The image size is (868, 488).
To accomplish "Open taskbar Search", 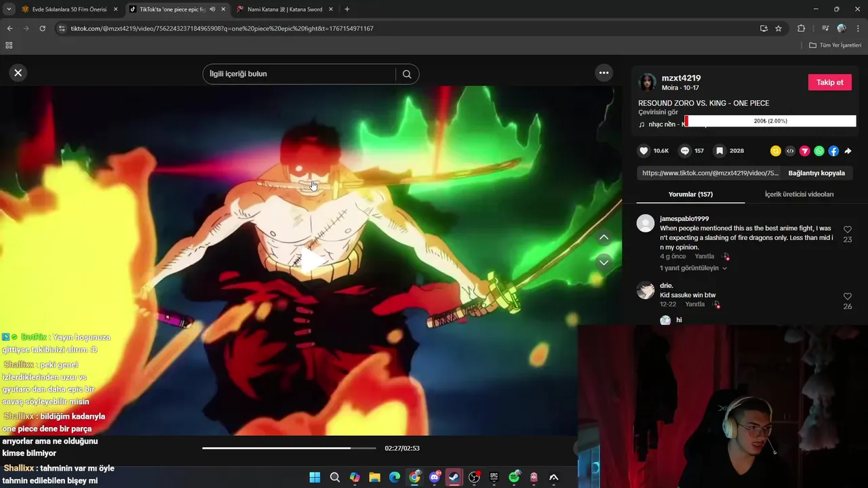I will click(334, 477).
